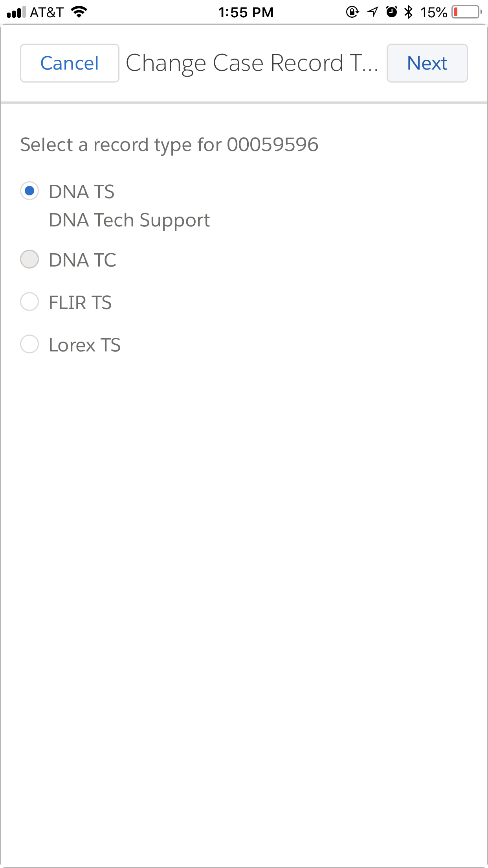The image size is (488, 868).
Task: Tap the case number prompt text
Action: tap(169, 145)
